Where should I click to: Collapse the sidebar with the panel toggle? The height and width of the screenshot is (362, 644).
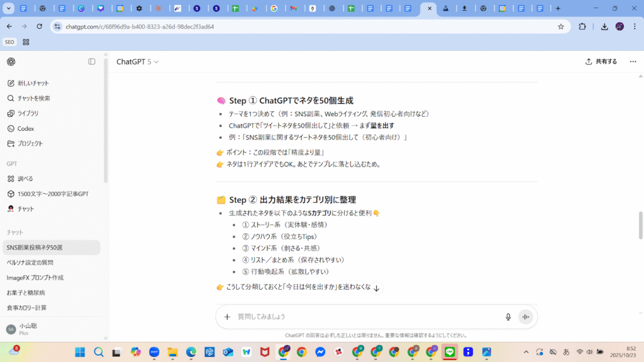click(x=92, y=62)
